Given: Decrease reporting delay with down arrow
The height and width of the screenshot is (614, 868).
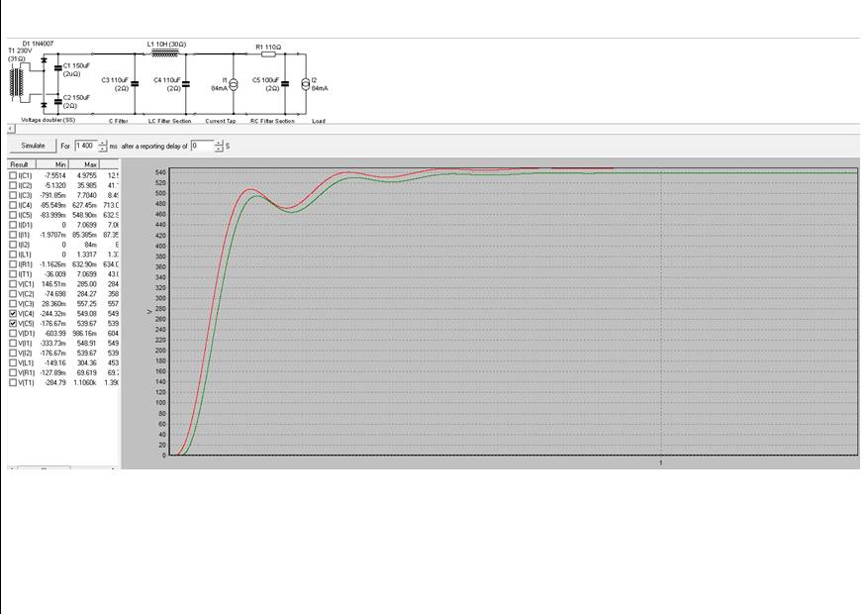Looking at the screenshot, I should [219, 149].
